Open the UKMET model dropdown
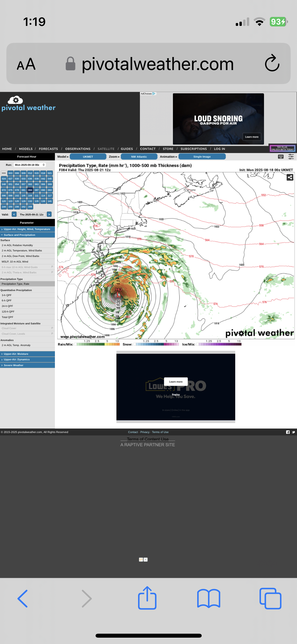This screenshot has height=644, width=297. [x=88, y=157]
